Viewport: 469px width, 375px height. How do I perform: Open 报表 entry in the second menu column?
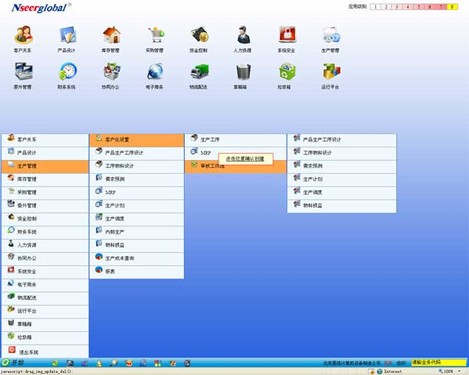click(x=137, y=271)
